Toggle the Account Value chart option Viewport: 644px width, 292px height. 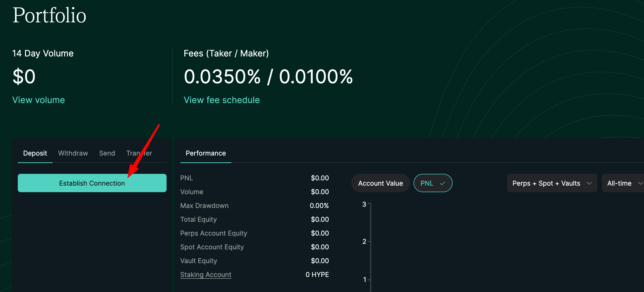coord(380,183)
